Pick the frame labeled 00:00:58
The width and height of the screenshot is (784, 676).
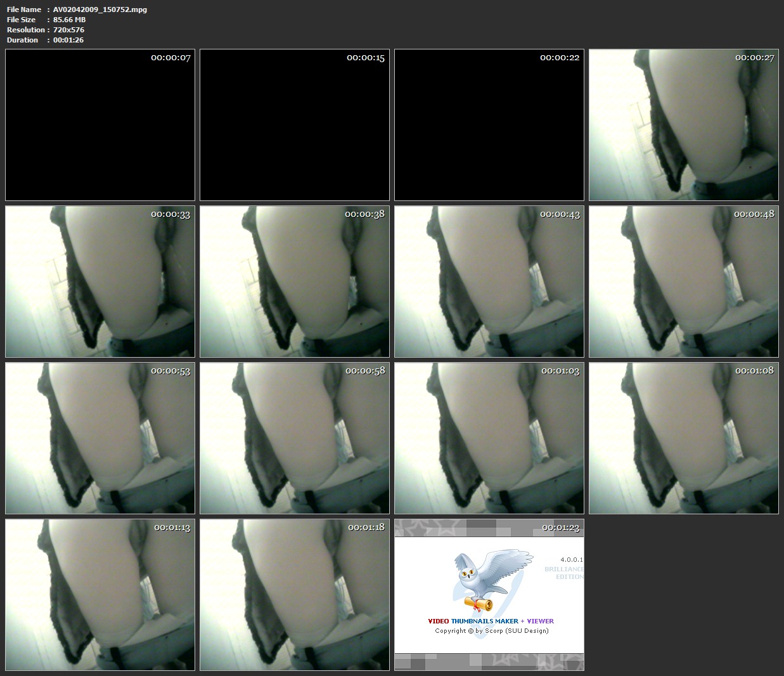[x=295, y=438]
